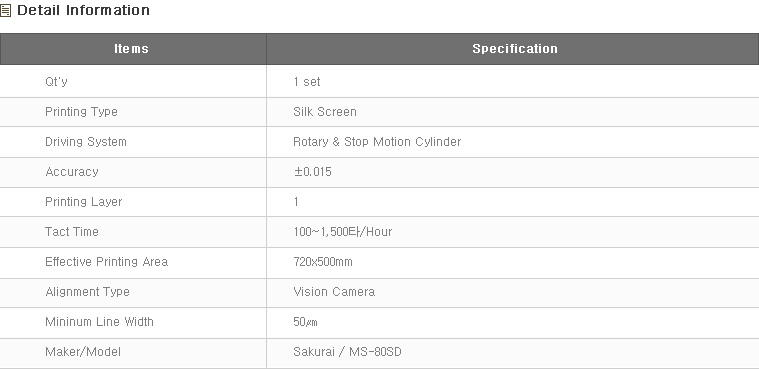Select the Effective Printing Area label
The width and height of the screenshot is (759, 369).
pyautogui.click(x=106, y=262)
